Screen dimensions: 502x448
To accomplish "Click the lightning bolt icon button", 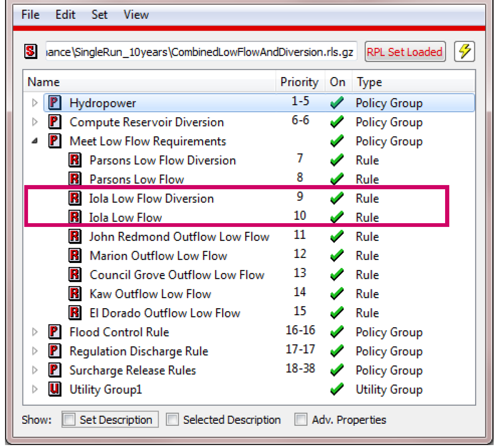I will (x=464, y=51).
